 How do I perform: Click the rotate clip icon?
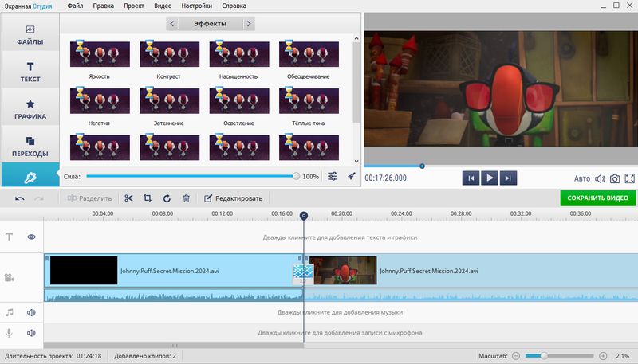167,198
